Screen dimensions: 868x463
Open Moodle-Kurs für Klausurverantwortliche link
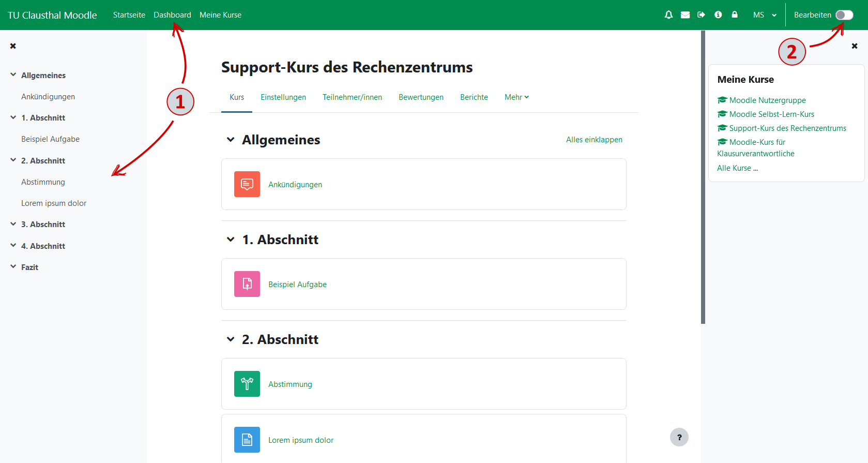(x=756, y=148)
